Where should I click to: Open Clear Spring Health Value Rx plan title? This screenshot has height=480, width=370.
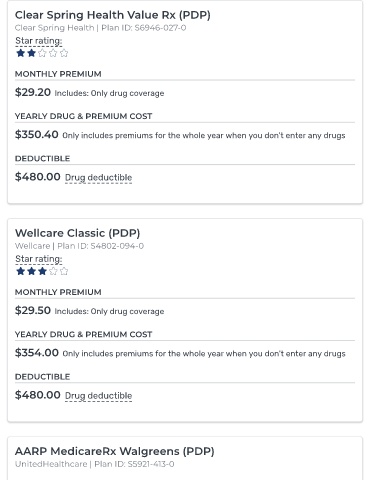pos(113,15)
